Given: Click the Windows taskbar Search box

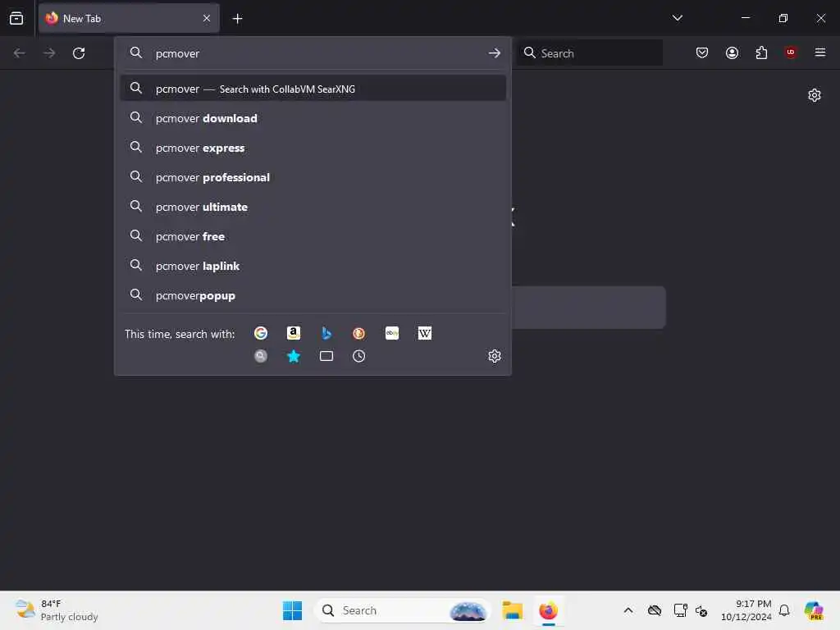Looking at the screenshot, I should pyautogui.click(x=403, y=610).
